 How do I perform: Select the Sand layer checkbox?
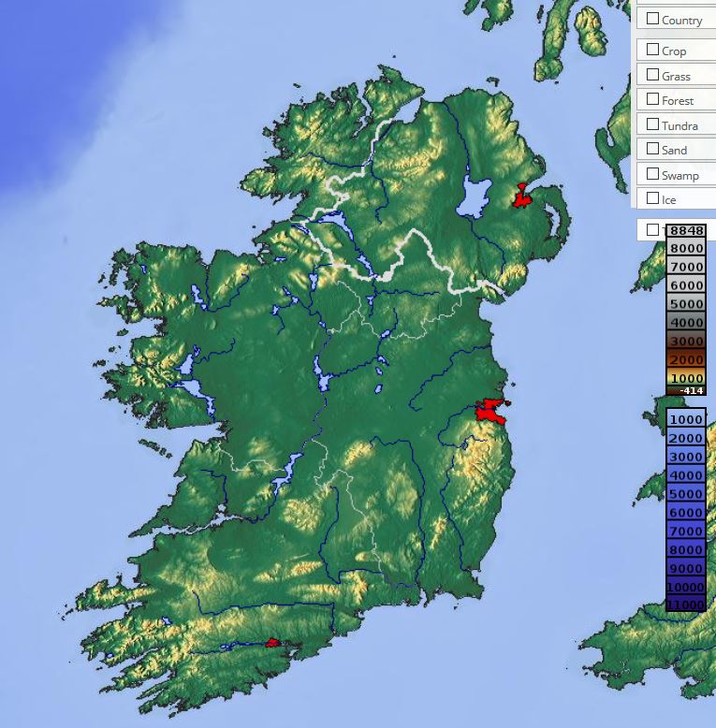coord(652,149)
